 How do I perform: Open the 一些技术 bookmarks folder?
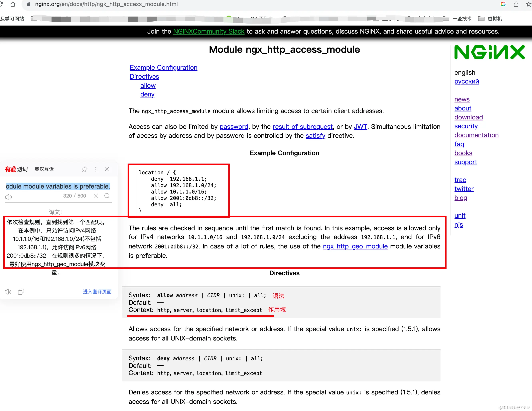tap(457, 19)
